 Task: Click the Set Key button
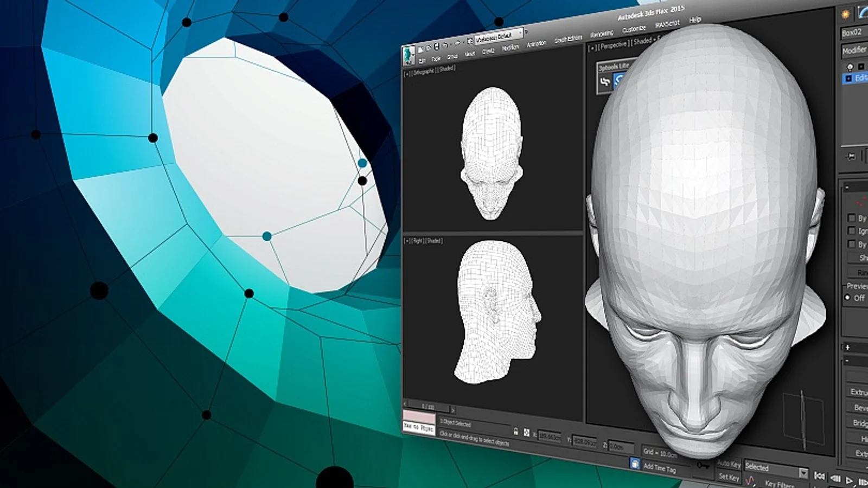(x=729, y=477)
